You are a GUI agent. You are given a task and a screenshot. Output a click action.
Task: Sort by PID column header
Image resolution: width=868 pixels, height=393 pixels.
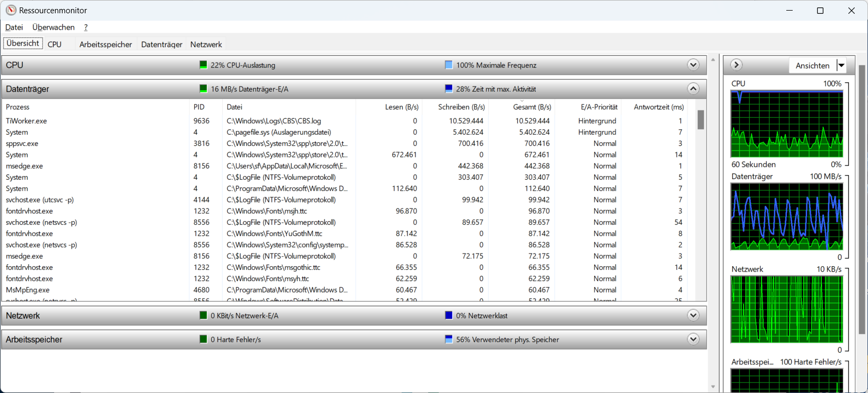tap(206, 107)
